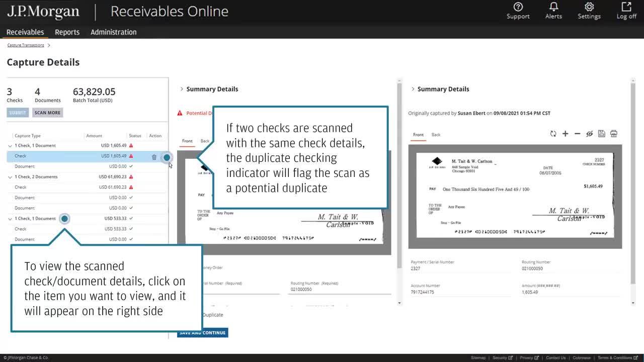Viewport: 644px width, 362px height.
Task: Click the SCAN MORE button
Action: coord(47,113)
